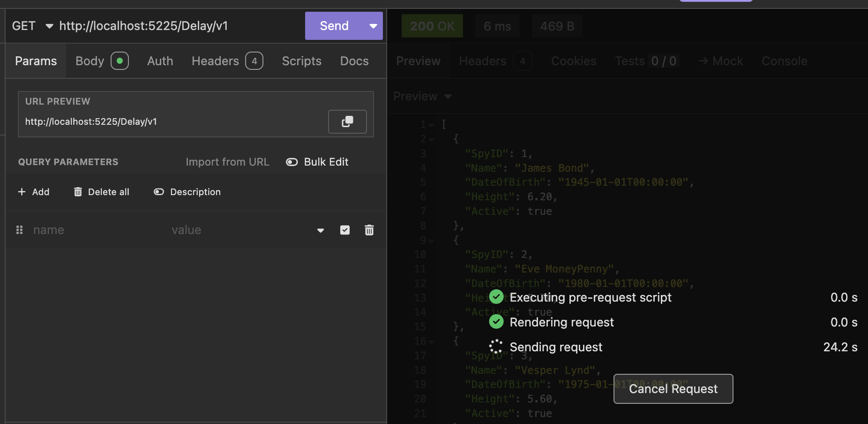This screenshot has height=424, width=868.
Task: Click the parameter name input field
Action: click(x=94, y=230)
